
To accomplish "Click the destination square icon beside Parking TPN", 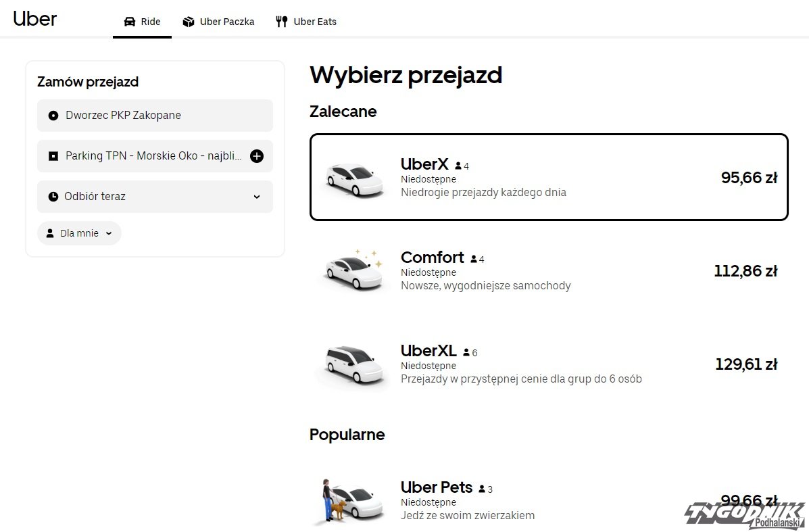I will (x=53, y=156).
